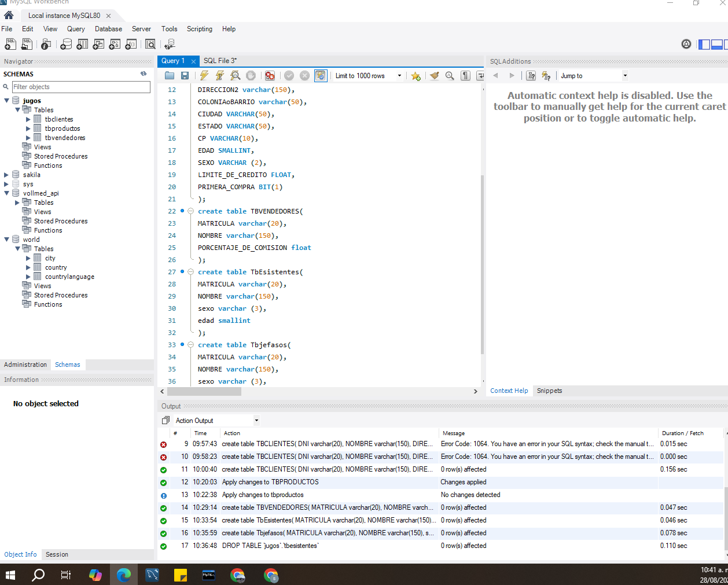Screen dimensions: 728x585
Task: Toggle the breakpoint dot on line 22
Action: pyautogui.click(x=182, y=211)
